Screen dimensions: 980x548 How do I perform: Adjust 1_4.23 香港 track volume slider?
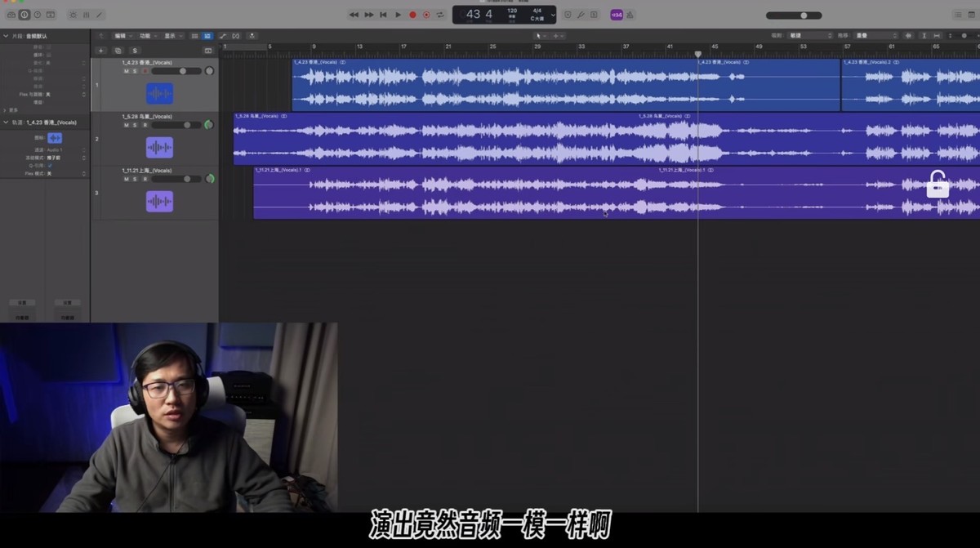pyautogui.click(x=176, y=71)
